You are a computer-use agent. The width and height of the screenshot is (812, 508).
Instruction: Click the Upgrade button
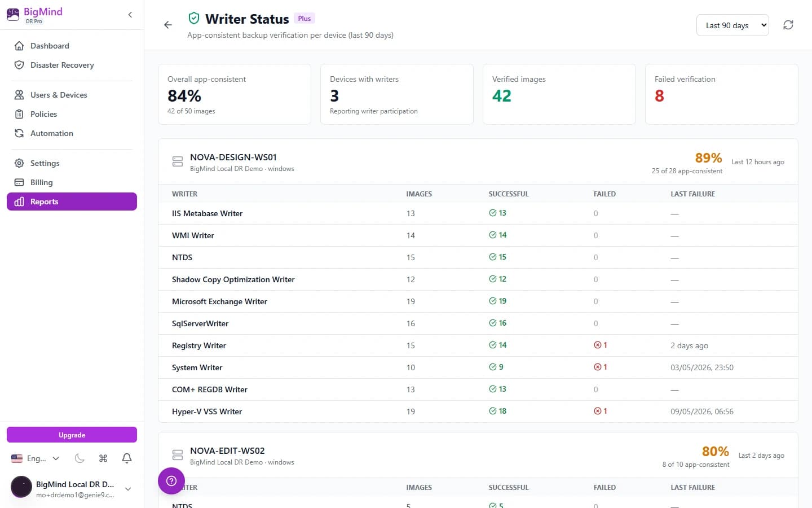(72, 435)
